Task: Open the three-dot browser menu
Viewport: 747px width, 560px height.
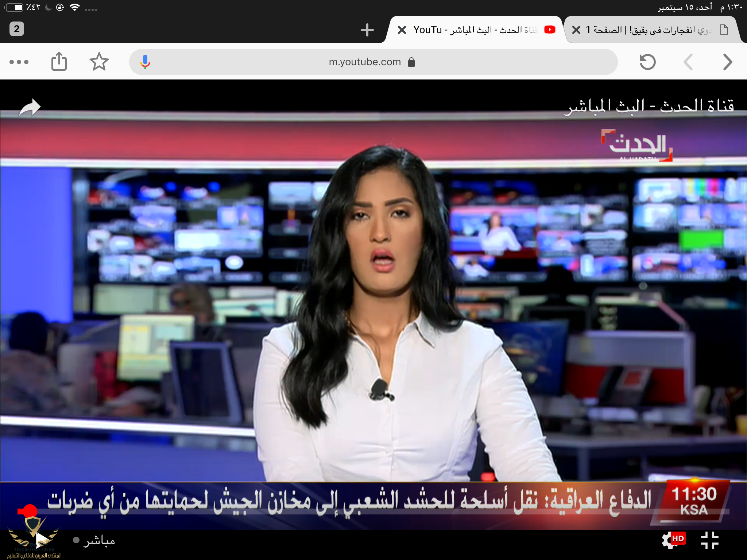Action: [x=19, y=62]
